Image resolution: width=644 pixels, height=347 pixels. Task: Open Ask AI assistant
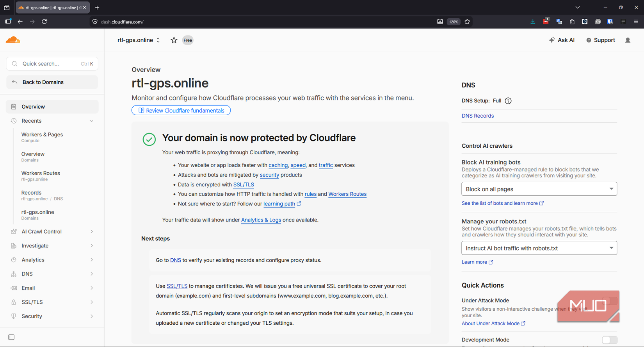coord(562,40)
